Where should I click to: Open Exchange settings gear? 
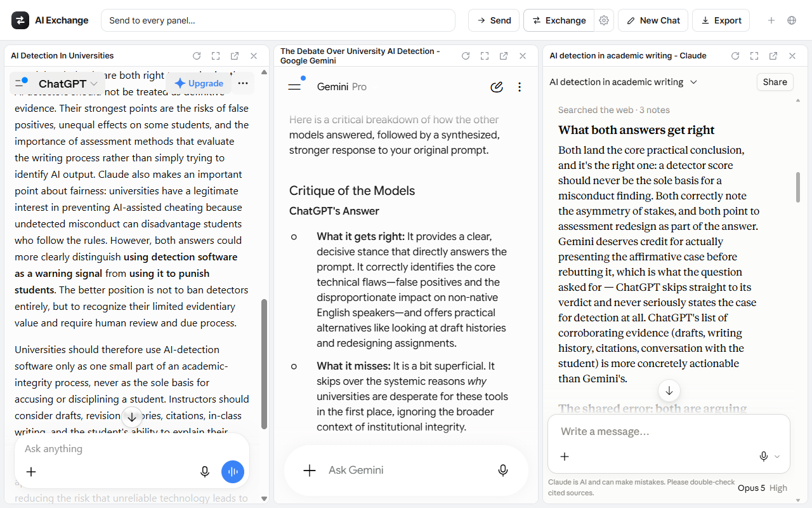point(604,20)
